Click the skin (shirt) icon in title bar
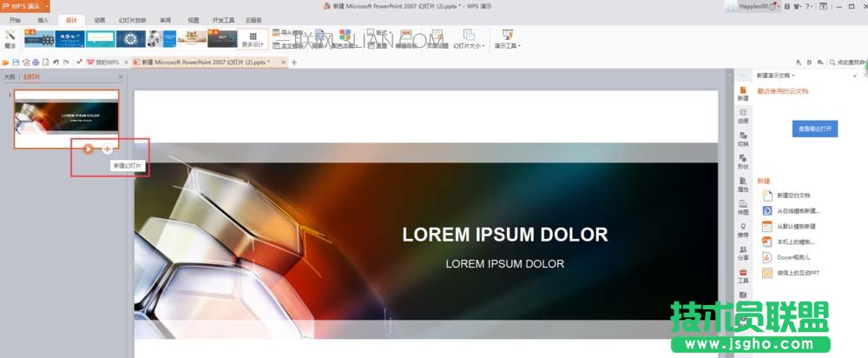This screenshot has width=868, height=358. [x=797, y=6]
